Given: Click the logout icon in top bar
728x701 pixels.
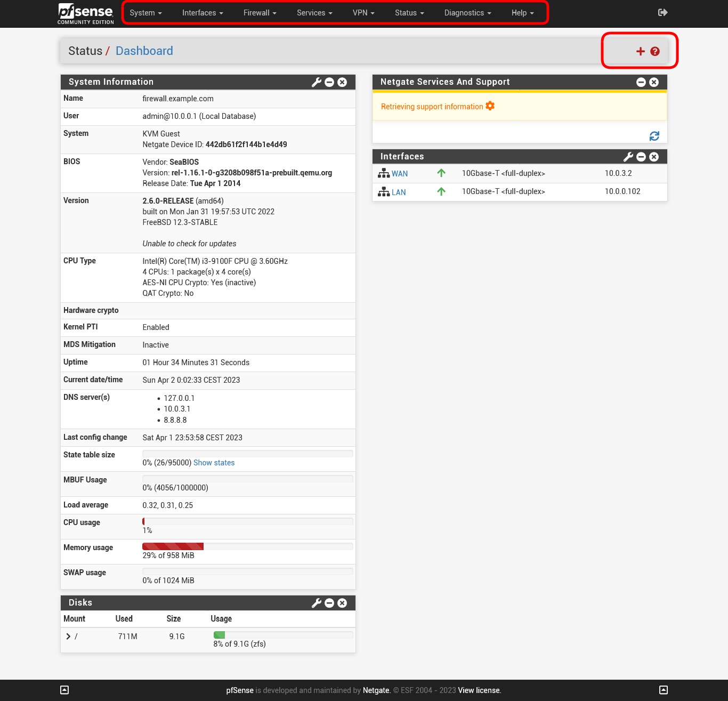Looking at the screenshot, I should [x=663, y=12].
